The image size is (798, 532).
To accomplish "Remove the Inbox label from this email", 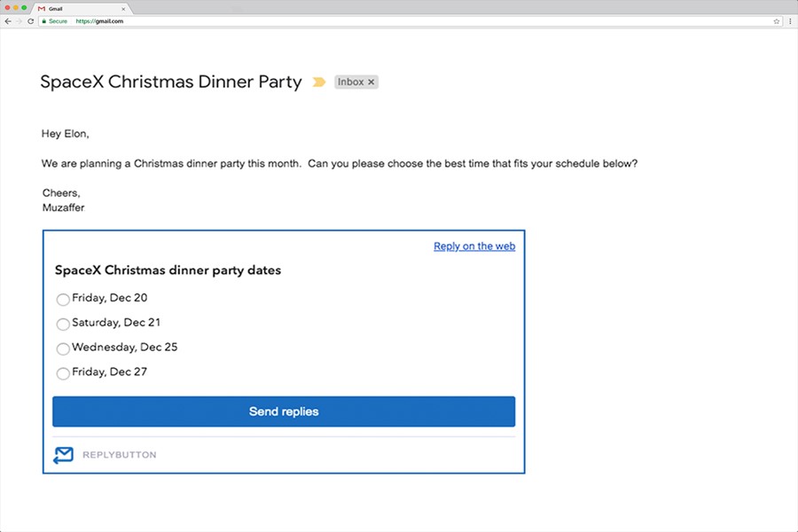I will point(372,82).
